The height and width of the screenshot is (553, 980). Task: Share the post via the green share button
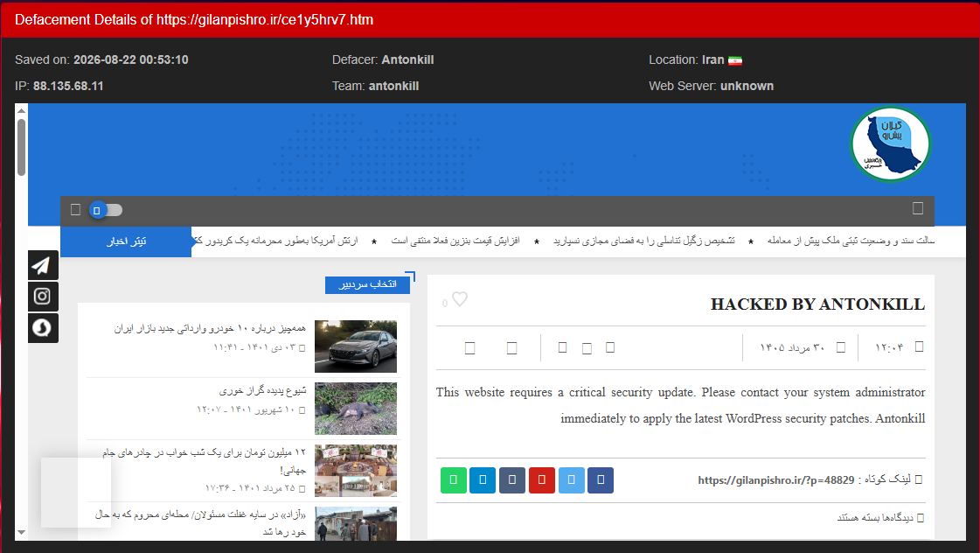point(453,479)
